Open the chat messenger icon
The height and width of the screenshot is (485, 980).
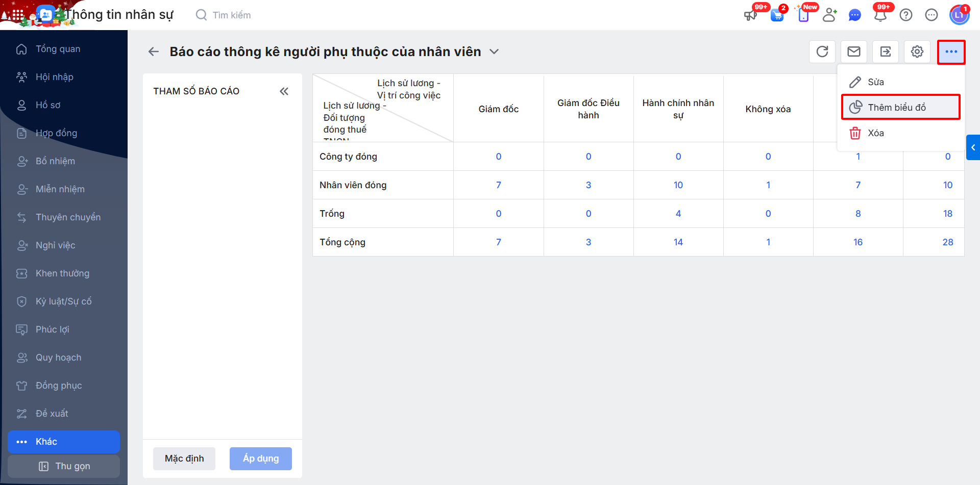click(855, 15)
